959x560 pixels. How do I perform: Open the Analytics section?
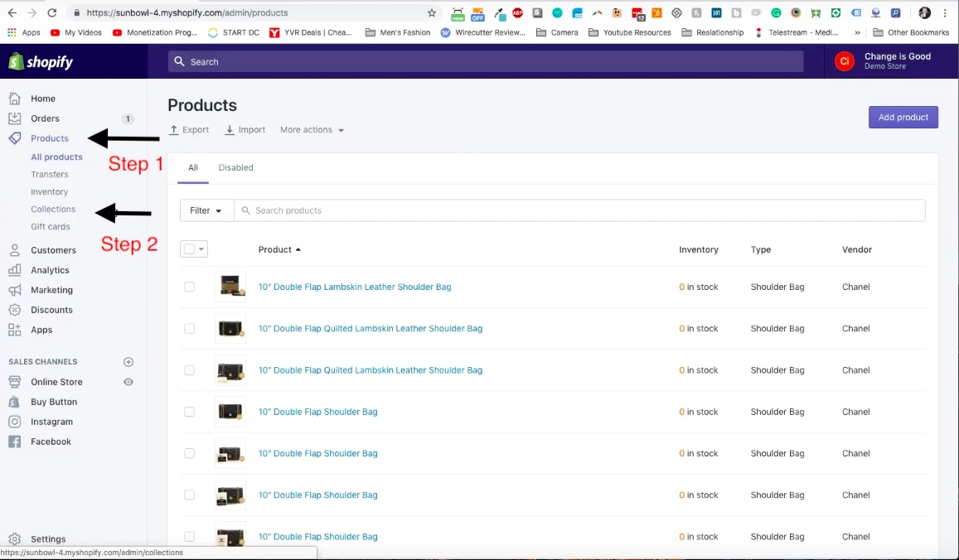tap(50, 270)
